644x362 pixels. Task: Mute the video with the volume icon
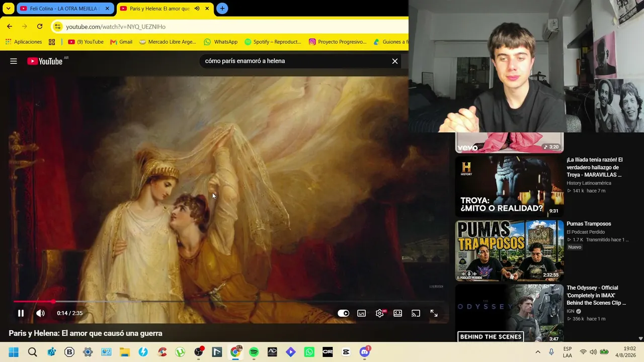point(40,313)
